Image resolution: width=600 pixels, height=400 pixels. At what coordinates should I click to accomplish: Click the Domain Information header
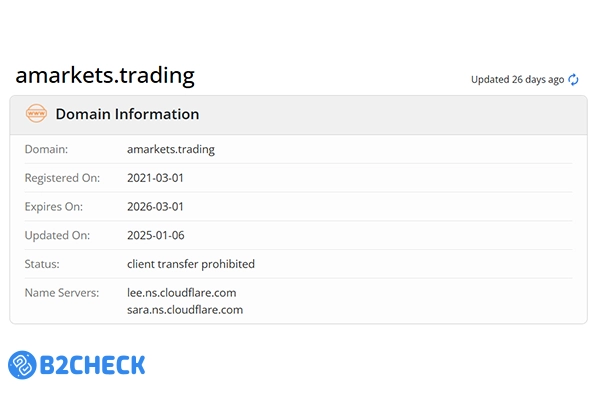[x=127, y=114]
